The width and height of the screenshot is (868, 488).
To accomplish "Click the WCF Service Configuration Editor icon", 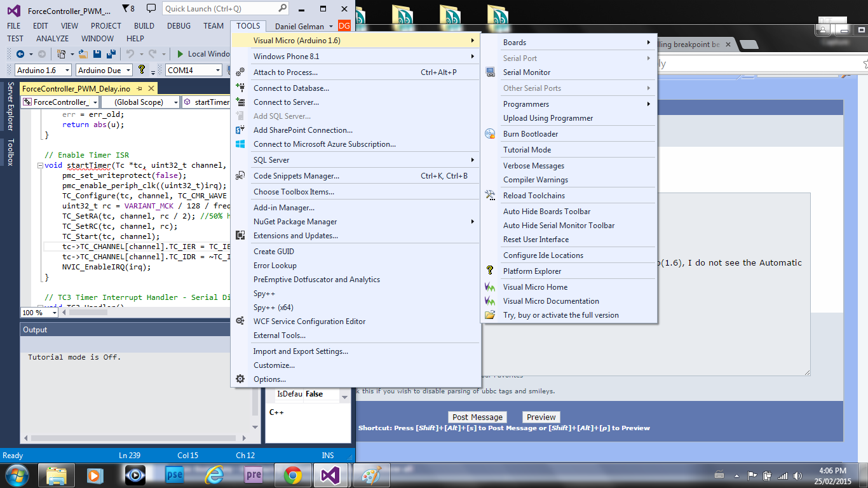I will tap(240, 322).
